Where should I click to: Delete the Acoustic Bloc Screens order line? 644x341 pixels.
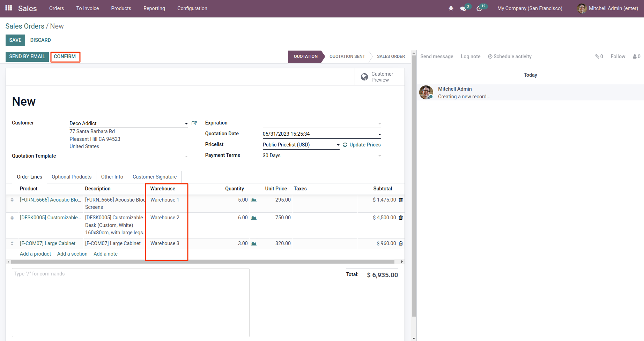point(401,200)
